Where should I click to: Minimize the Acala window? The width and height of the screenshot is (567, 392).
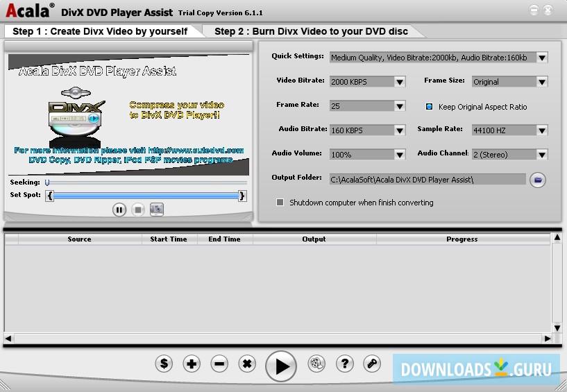pyautogui.click(x=534, y=10)
